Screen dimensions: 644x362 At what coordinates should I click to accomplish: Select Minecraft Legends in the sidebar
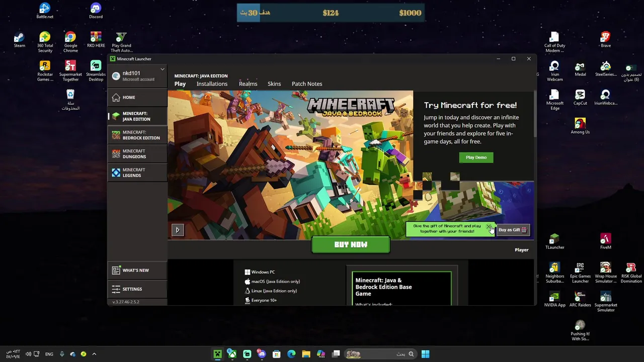tap(137, 172)
